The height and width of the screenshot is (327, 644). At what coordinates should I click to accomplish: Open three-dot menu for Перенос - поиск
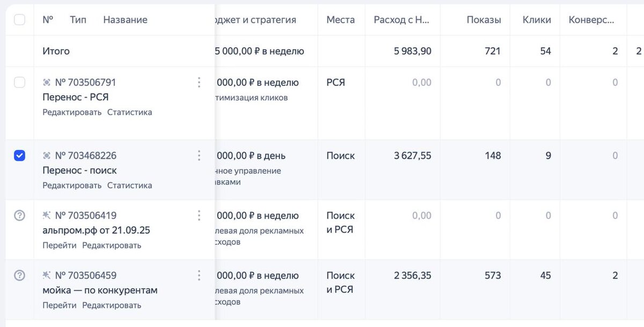pos(199,156)
